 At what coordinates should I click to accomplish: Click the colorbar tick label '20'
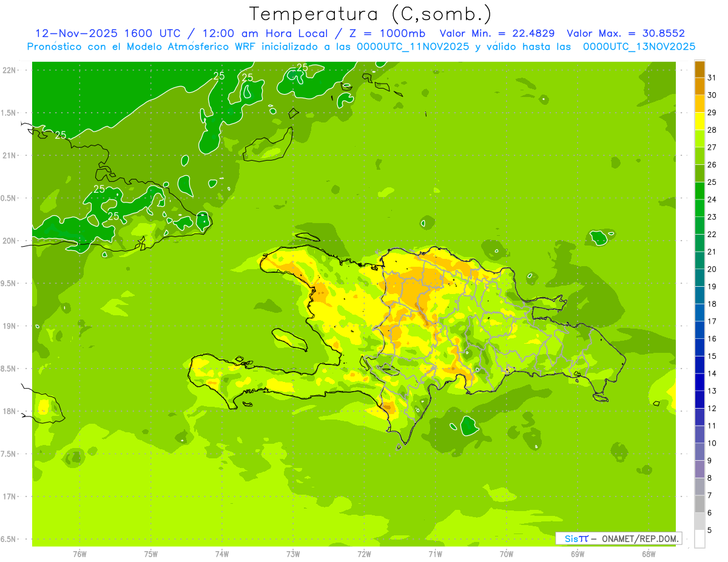712,269
